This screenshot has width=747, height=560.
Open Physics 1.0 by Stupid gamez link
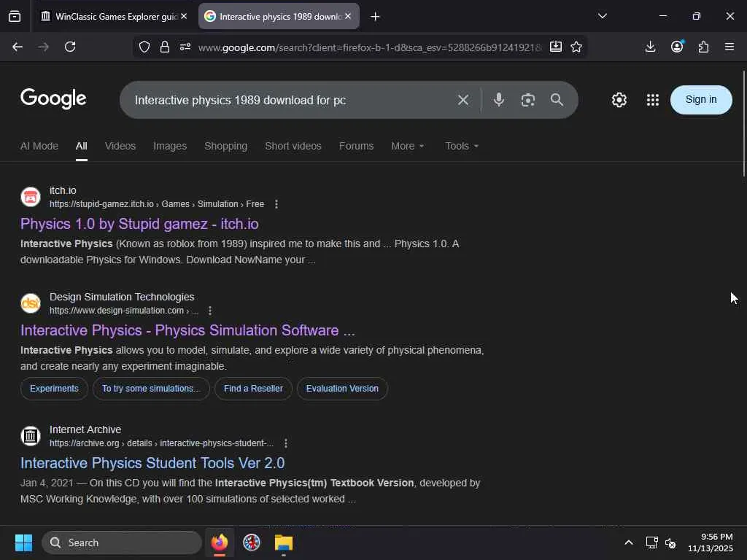tap(139, 224)
